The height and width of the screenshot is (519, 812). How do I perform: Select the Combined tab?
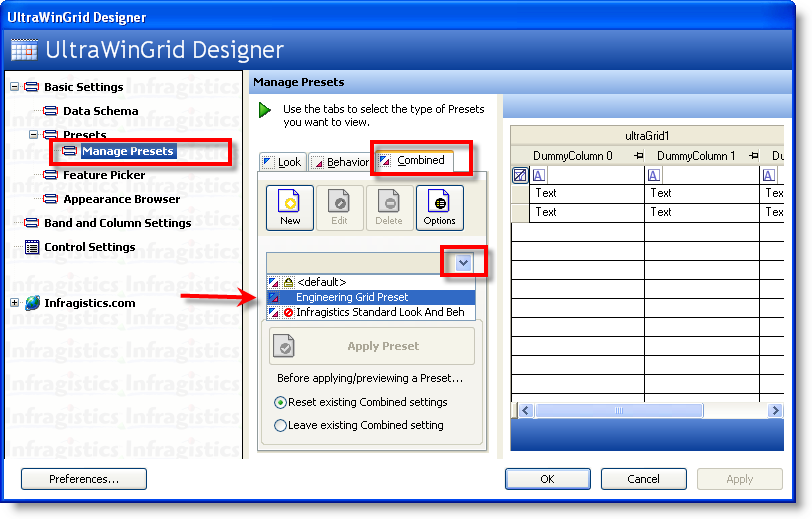[413, 160]
